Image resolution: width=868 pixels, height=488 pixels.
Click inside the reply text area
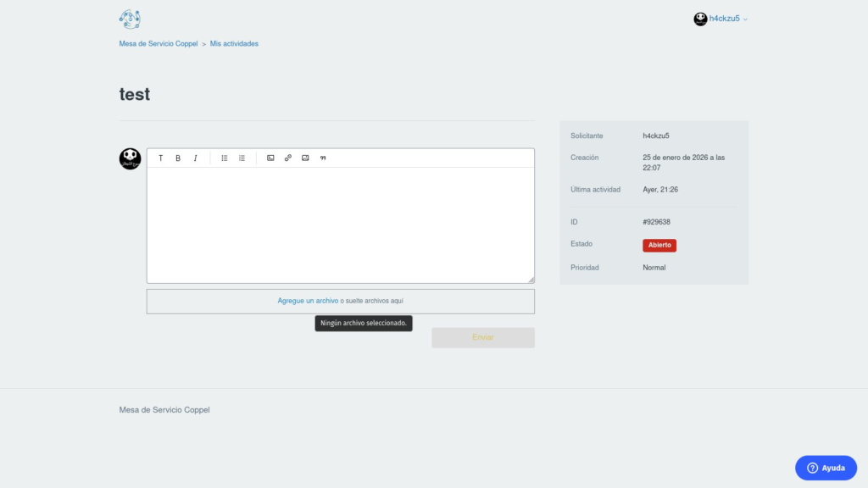pos(340,225)
